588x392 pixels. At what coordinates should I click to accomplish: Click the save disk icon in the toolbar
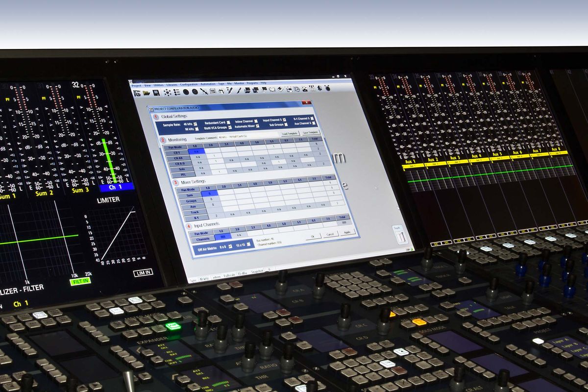[x=155, y=91]
